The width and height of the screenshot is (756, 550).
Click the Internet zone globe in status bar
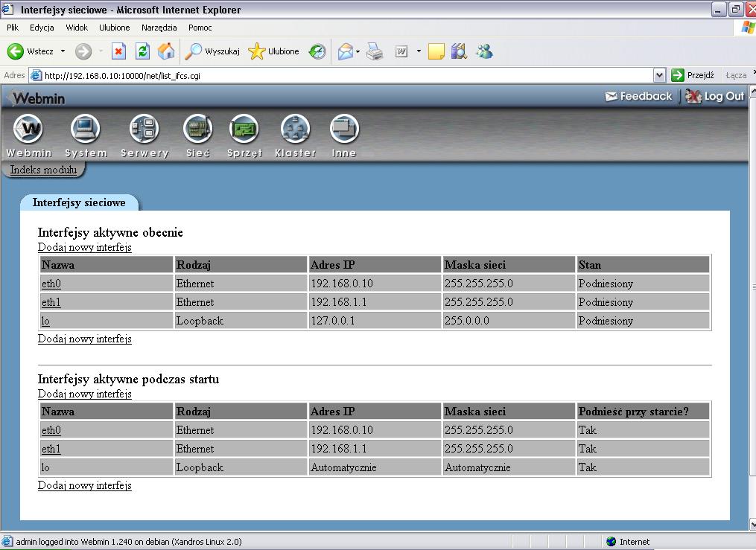(x=612, y=542)
